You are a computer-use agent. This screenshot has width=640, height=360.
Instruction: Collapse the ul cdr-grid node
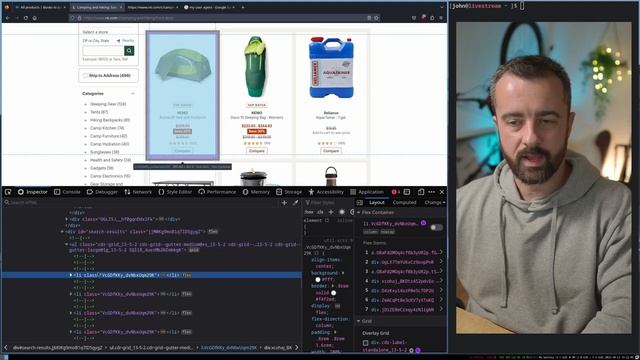pos(67,244)
